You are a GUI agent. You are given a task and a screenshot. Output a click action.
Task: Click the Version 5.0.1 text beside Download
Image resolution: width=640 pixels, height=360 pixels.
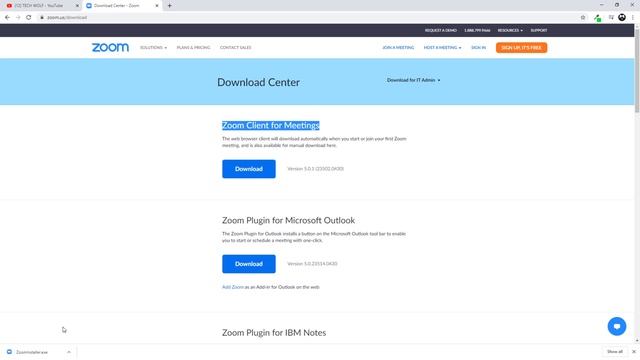(x=316, y=169)
